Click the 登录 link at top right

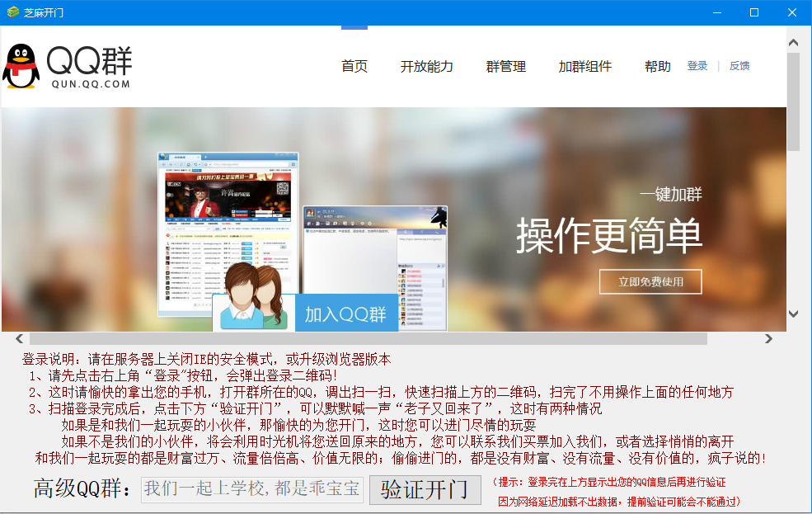point(697,66)
